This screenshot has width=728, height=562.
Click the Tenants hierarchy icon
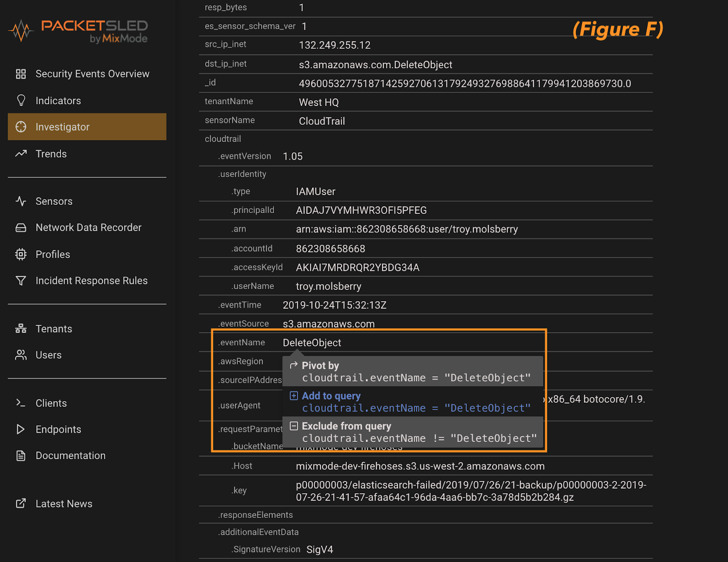[x=21, y=329]
